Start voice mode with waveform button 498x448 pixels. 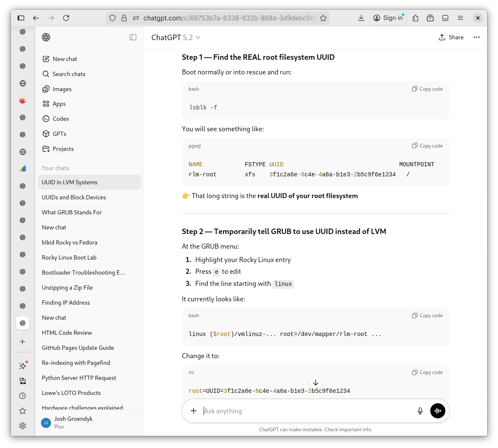pyautogui.click(x=437, y=411)
